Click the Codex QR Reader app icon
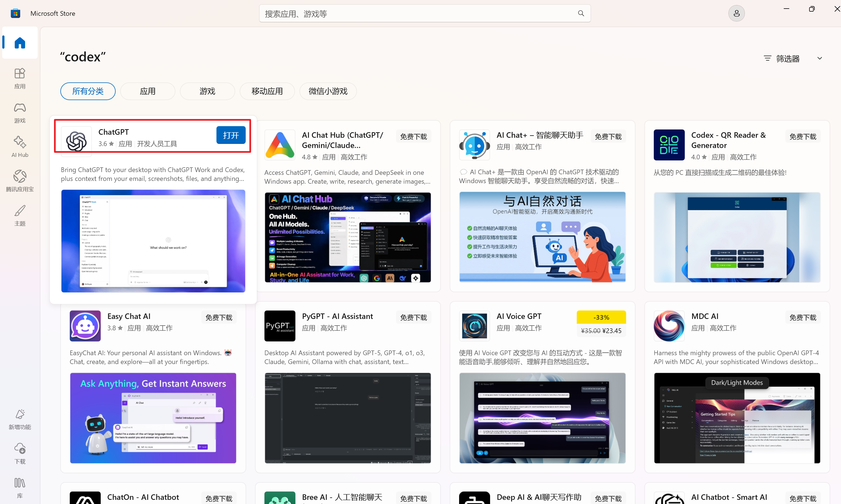 click(669, 145)
